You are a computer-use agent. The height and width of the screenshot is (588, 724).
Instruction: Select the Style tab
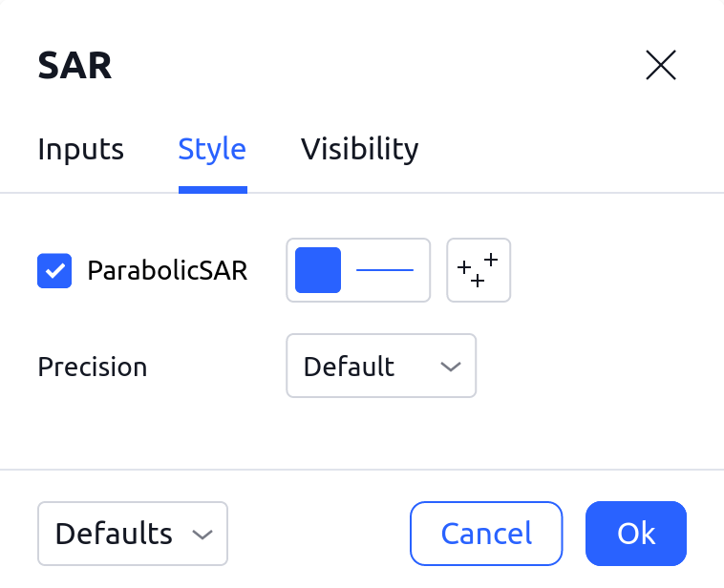(212, 150)
